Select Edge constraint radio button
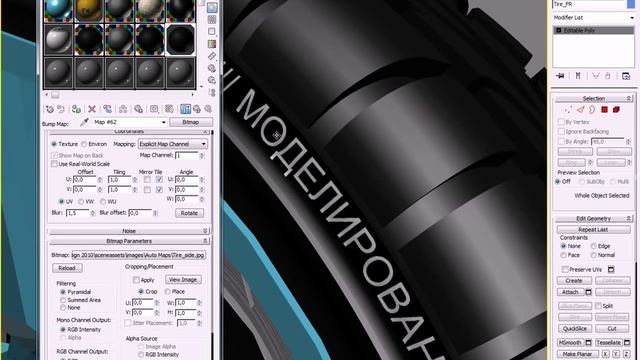This screenshot has width=640, height=360. pos(593,246)
